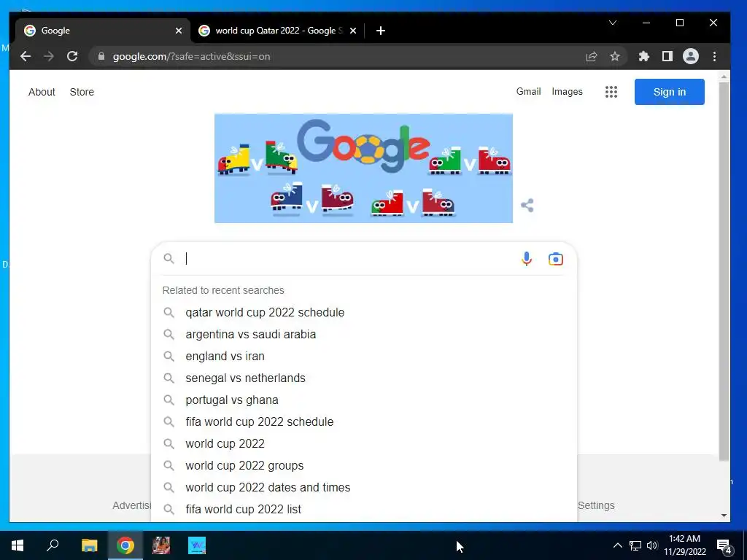
Task: Click the Chrome taskbar icon
Action: tap(125, 545)
